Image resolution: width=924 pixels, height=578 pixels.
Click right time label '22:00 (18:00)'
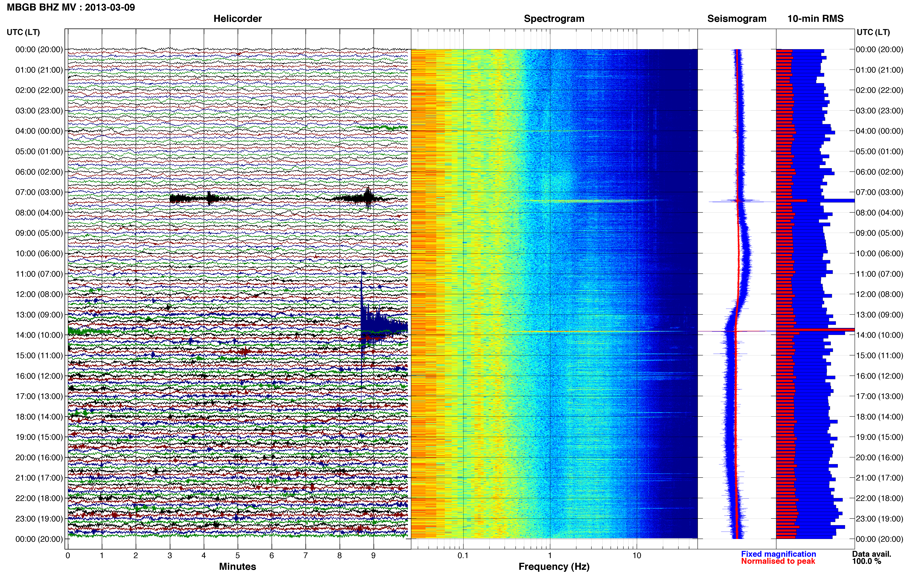pos(879,498)
